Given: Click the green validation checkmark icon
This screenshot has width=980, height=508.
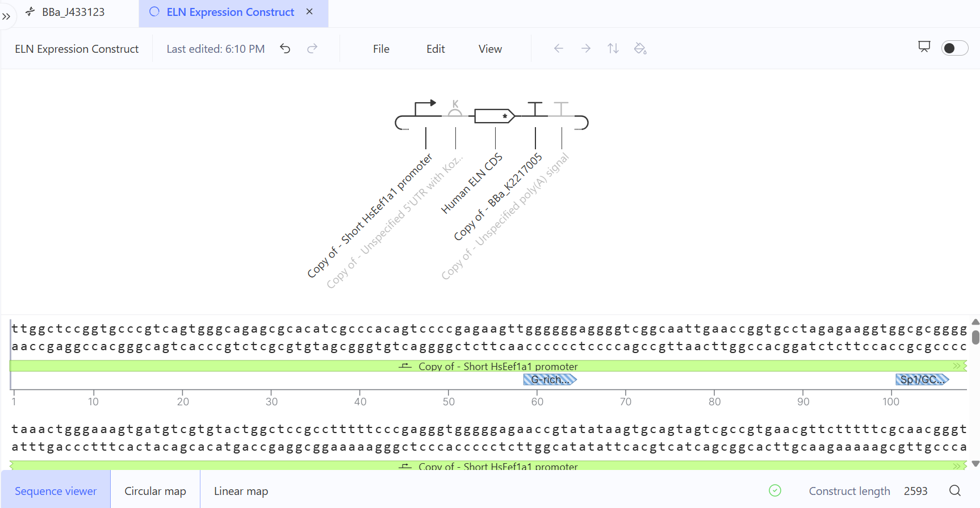Looking at the screenshot, I should (775, 490).
